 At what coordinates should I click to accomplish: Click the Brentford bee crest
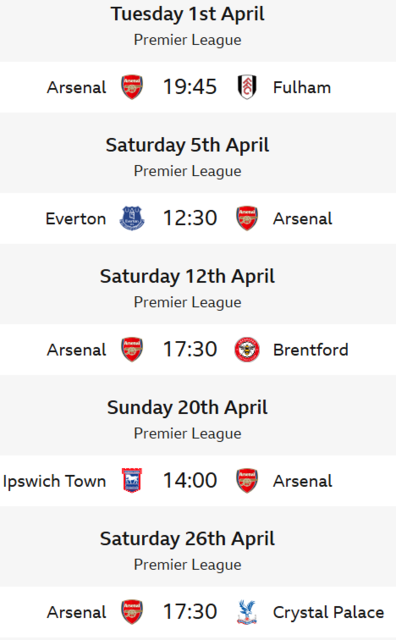coord(247,349)
